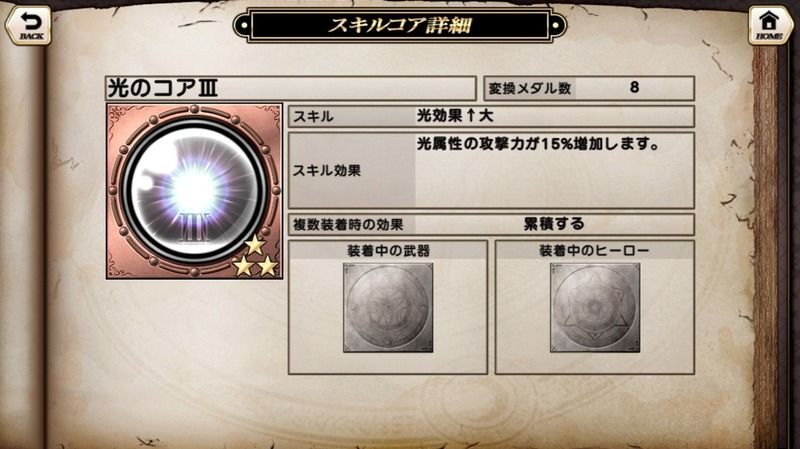Tap the BACK arrow button
This screenshot has height=449, width=800.
tap(29, 26)
